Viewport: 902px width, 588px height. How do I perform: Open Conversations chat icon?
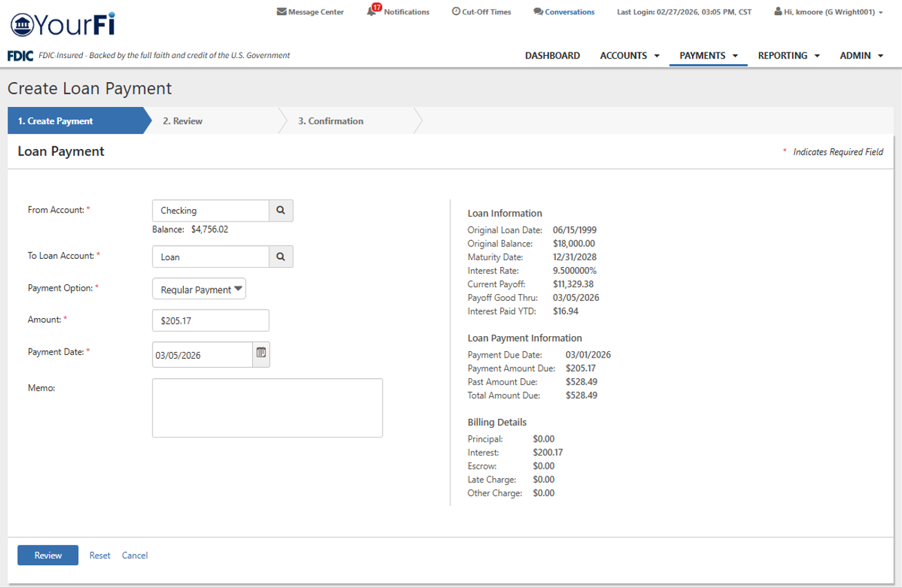(538, 12)
